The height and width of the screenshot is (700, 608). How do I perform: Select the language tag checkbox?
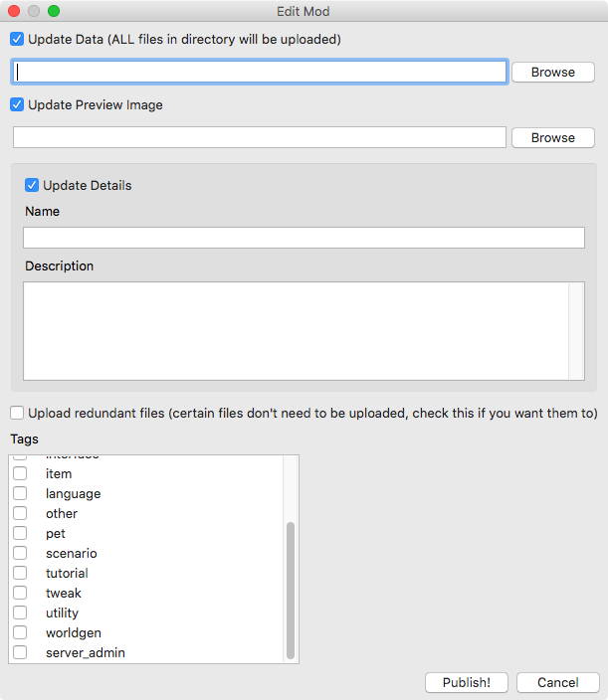click(x=20, y=493)
